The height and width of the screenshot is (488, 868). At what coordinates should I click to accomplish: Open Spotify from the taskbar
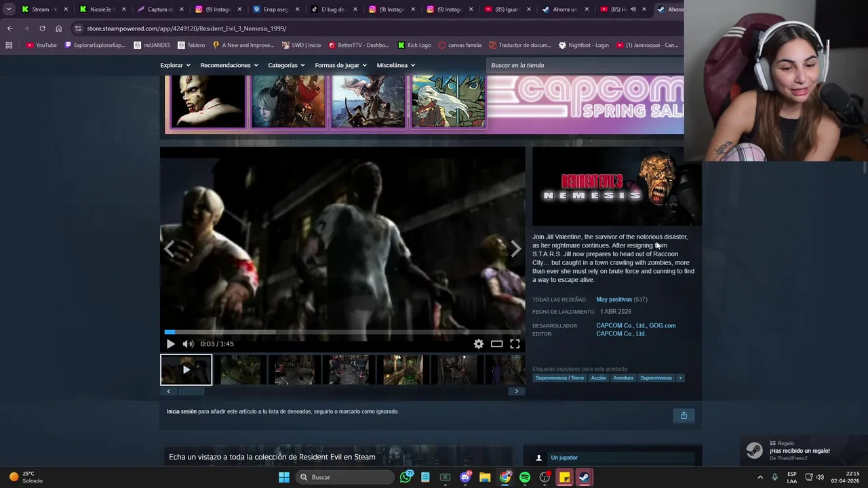coord(525,477)
